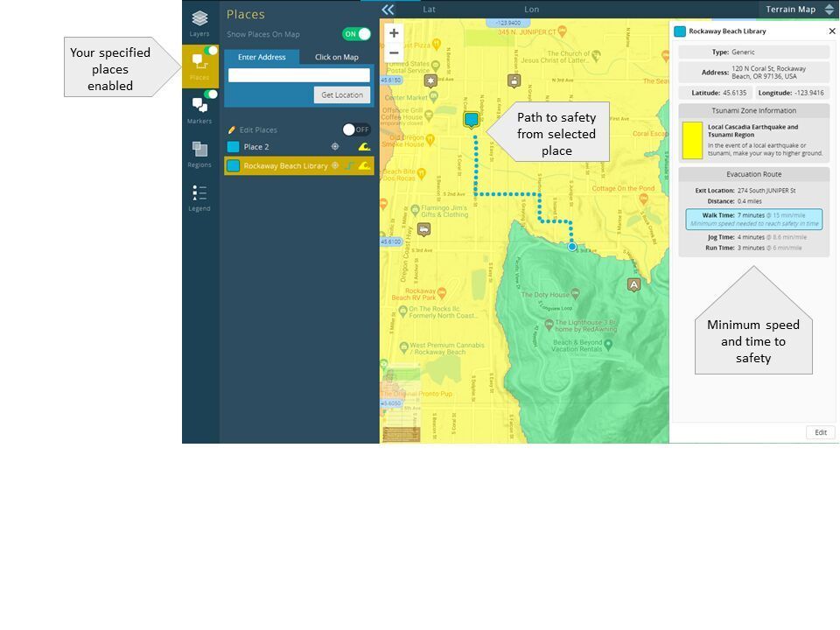Zoom out with the map's minus button
840x630 pixels.
pos(394,53)
